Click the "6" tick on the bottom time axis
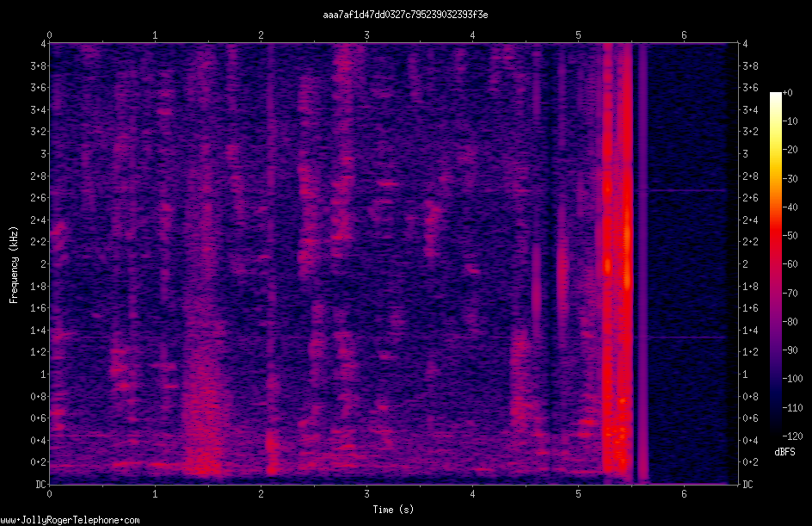Image resolution: width=812 pixels, height=526 pixels. tap(684, 494)
